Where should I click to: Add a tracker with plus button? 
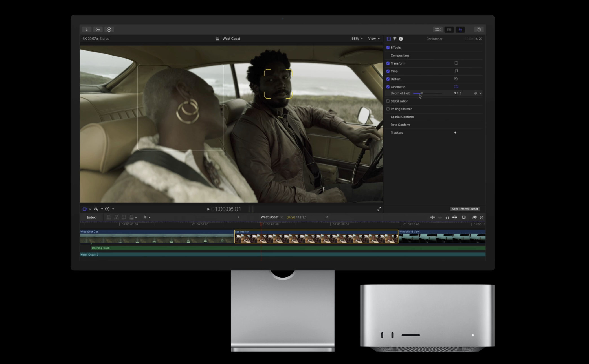(455, 133)
